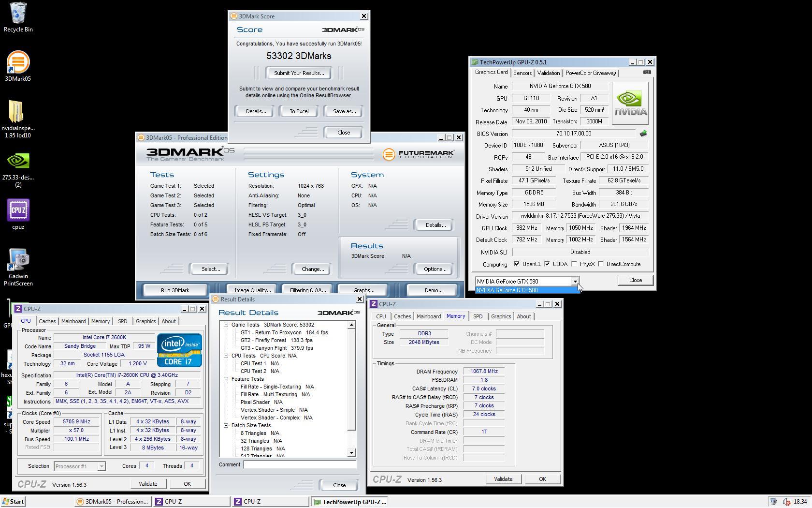Click the Start button on the taskbar

pos(13,502)
